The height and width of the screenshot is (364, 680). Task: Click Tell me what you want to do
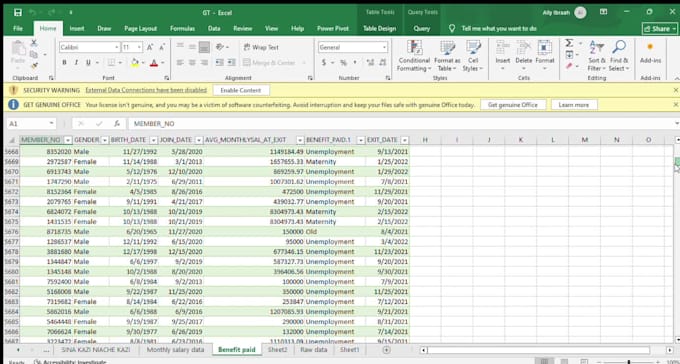point(499,29)
